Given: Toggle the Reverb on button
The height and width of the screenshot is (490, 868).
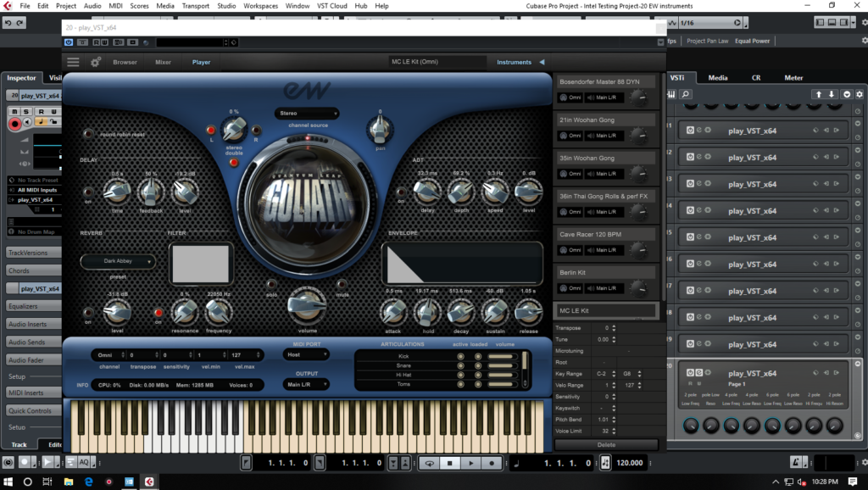Looking at the screenshot, I should pos(88,312).
